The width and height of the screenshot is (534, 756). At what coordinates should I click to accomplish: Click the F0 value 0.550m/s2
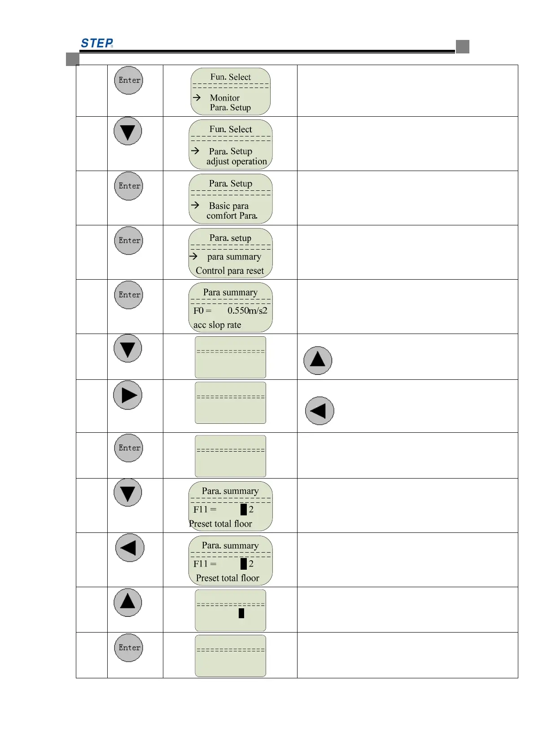[x=247, y=311]
